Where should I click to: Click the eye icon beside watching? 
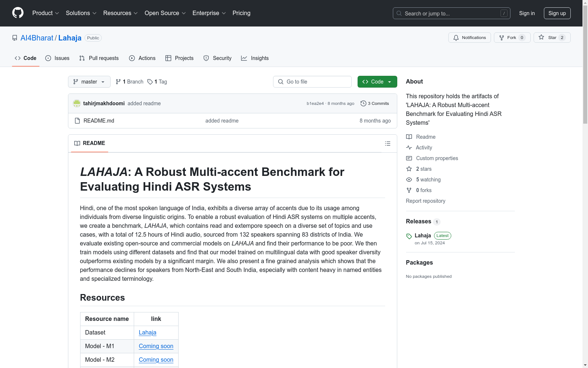coord(409,180)
